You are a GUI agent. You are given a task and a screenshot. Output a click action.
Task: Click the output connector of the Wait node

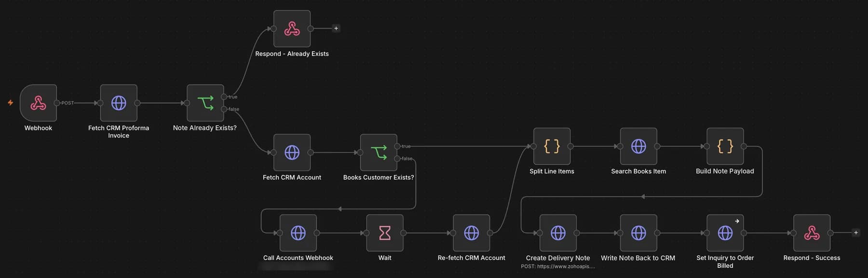click(x=404, y=233)
